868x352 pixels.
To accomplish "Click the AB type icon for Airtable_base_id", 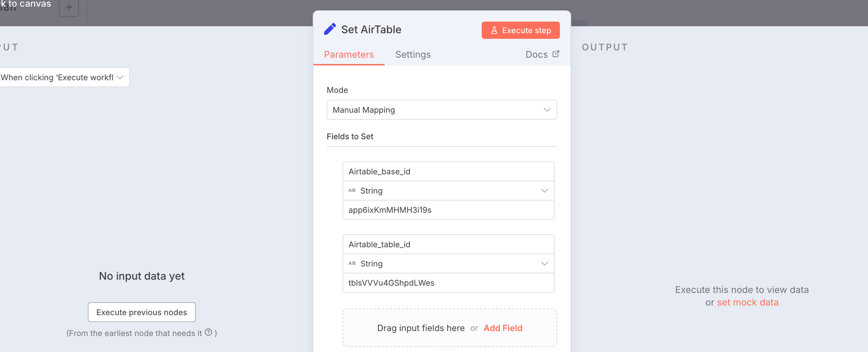I will tap(352, 191).
